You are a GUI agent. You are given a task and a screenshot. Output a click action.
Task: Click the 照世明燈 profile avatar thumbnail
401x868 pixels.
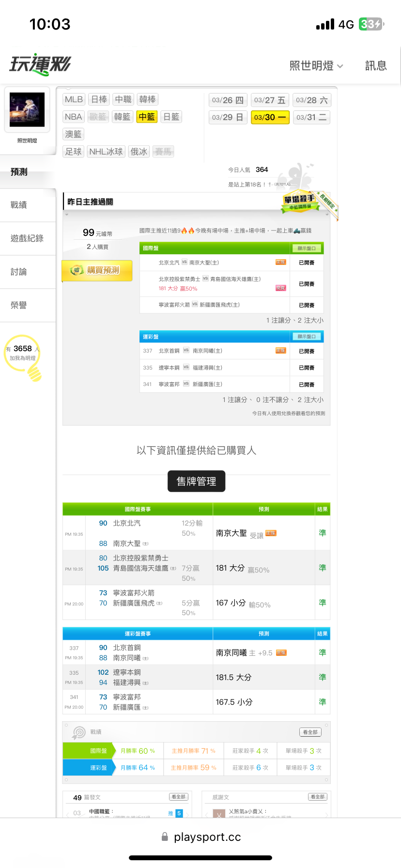(x=27, y=110)
